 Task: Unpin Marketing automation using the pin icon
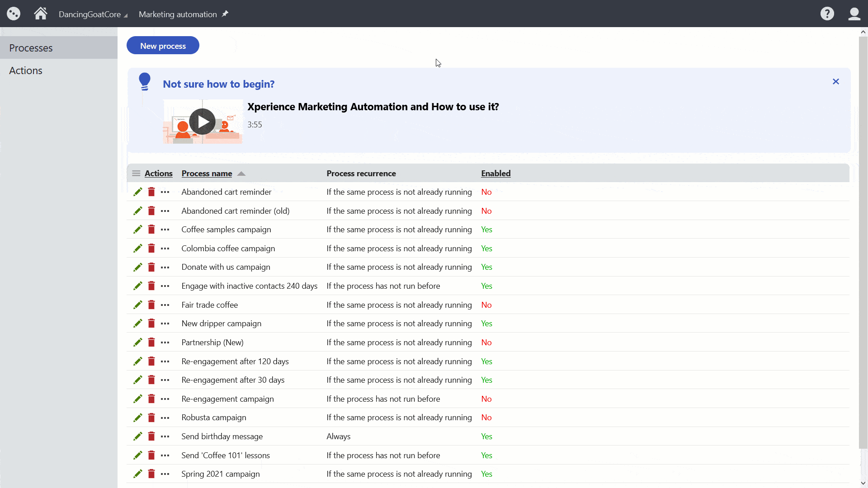pyautogui.click(x=225, y=14)
